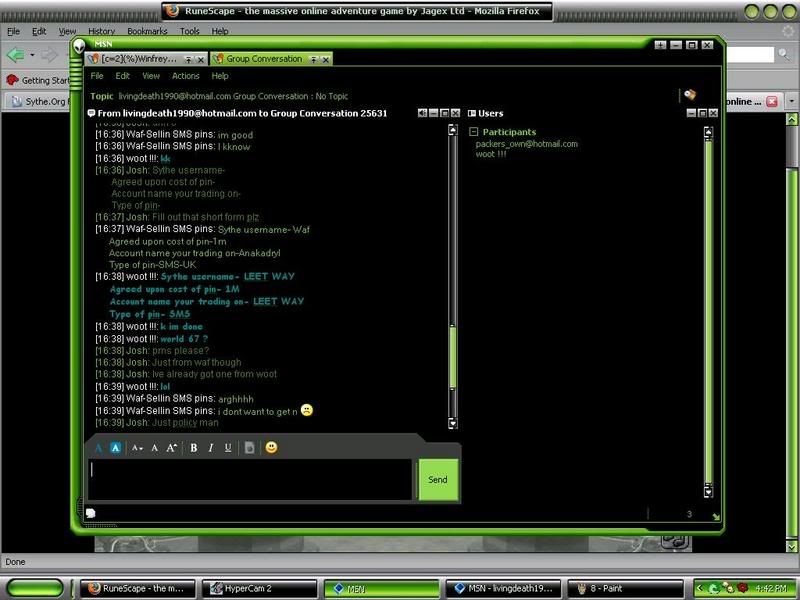
Task: Open the Firefox File menu
Action: click(x=13, y=31)
